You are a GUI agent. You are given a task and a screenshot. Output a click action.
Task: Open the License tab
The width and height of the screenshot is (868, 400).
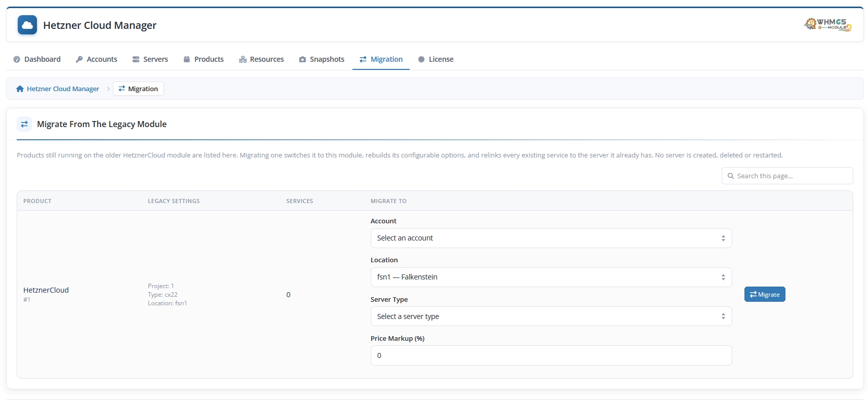click(x=436, y=59)
